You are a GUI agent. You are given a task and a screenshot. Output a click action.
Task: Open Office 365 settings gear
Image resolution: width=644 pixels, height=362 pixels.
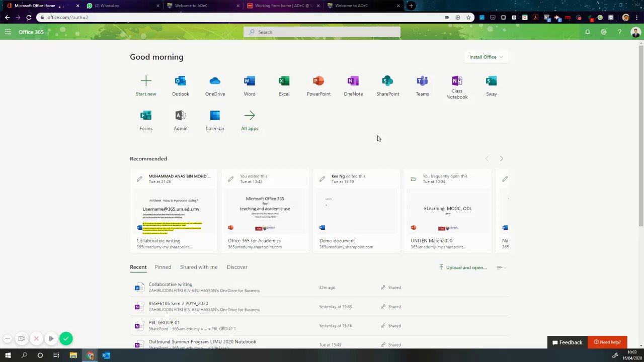tap(603, 32)
